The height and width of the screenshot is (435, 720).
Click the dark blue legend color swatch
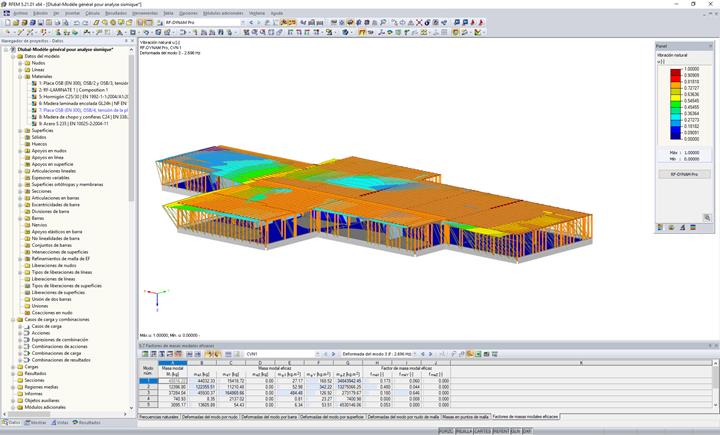pos(675,136)
